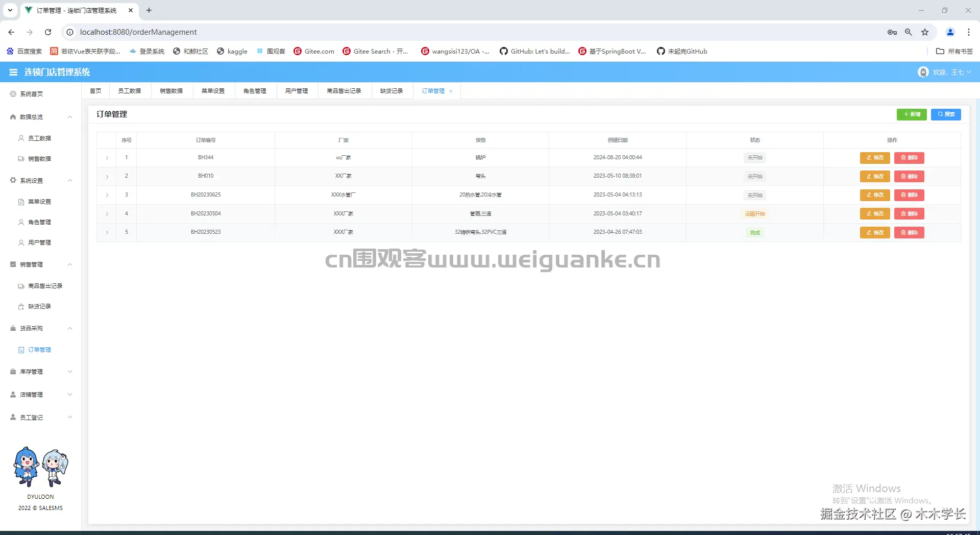
Task: Click 删除 for order BH010
Action: tap(909, 177)
